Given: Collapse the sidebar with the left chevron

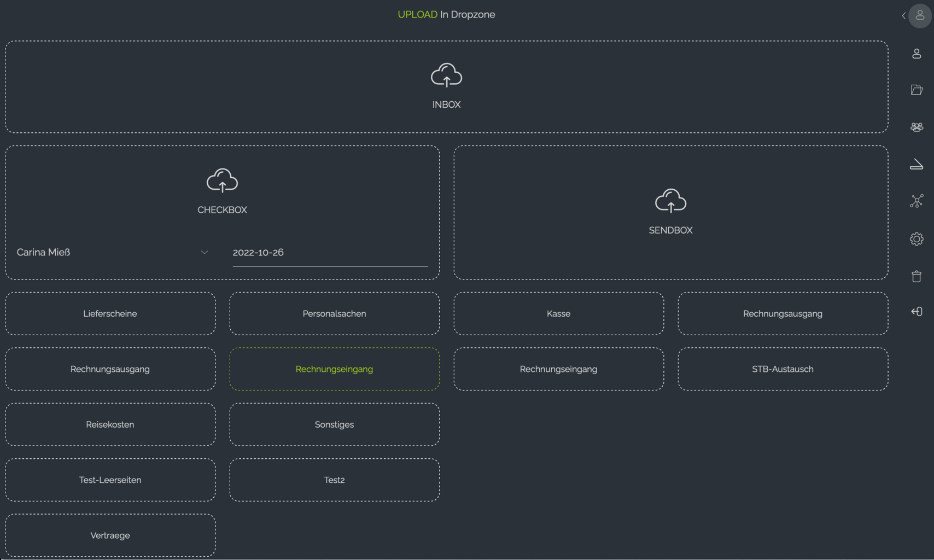Looking at the screenshot, I should click(903, 16).
